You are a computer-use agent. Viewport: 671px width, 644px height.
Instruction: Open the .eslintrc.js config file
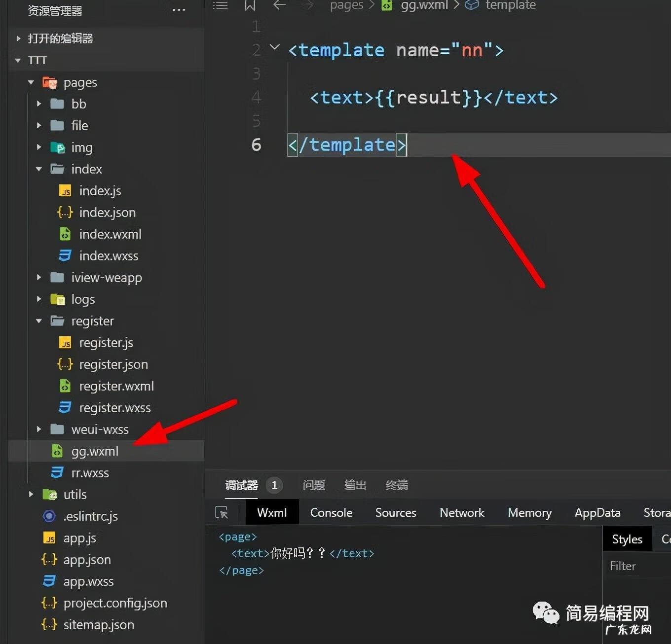[90, 516]
